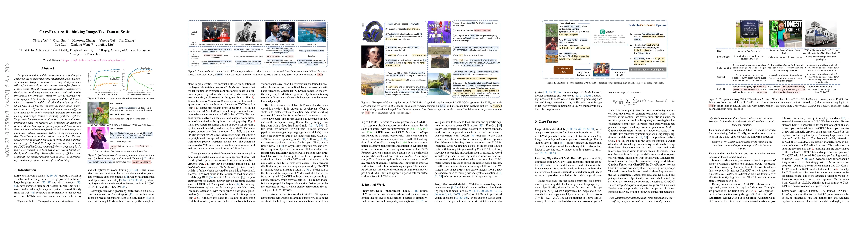868x225 pixels.
Task: Click the 'Figure 5. Illustration of the scalable' caption
Action: pos(605,83)
